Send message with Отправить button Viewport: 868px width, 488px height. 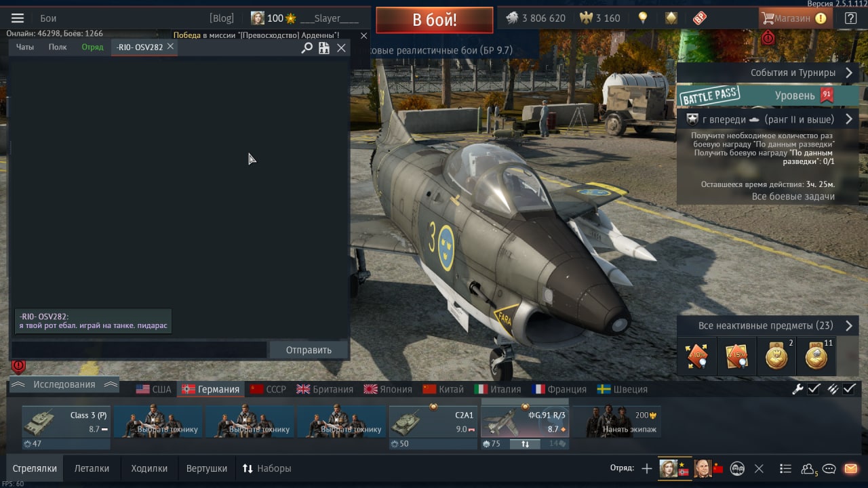click(309, 350)
